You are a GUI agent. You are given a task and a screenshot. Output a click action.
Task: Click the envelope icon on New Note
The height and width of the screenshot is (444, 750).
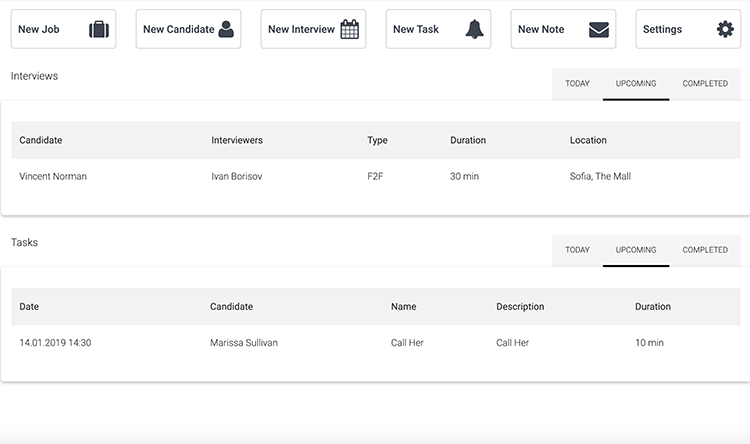599,29
